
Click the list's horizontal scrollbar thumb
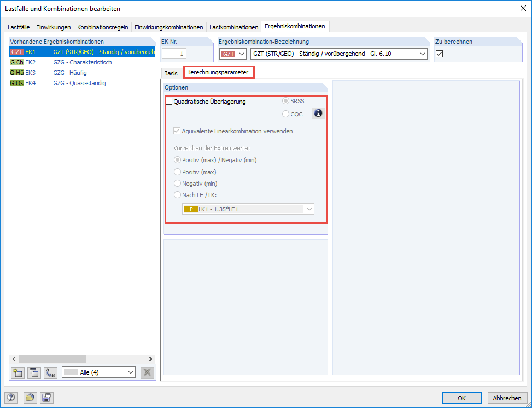pyautogui.click(x=52, y=359)
